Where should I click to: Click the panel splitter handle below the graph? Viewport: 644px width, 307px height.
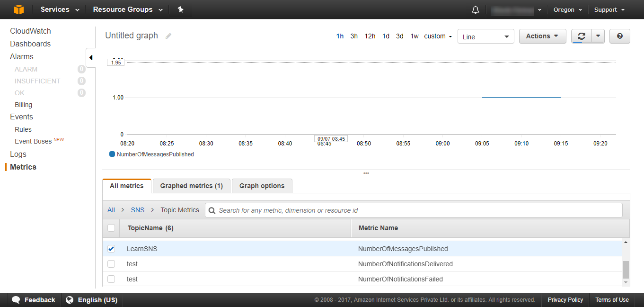point(366,173)
